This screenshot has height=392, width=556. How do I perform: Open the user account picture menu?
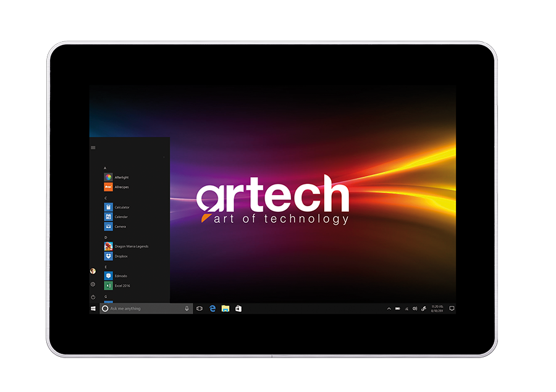[93, 271]
